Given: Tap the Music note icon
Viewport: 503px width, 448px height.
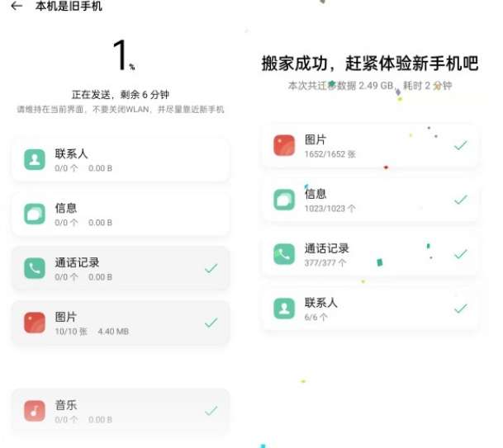Looking at the screenshot, I should pyautogui.click(x=35, y=411).
